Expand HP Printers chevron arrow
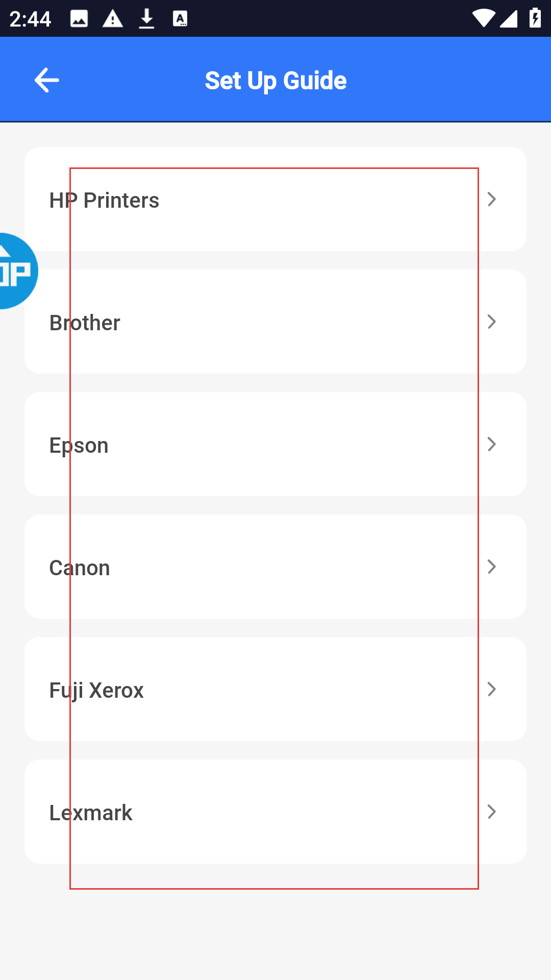Screen dimensions: 551x980 click(491, 199)
